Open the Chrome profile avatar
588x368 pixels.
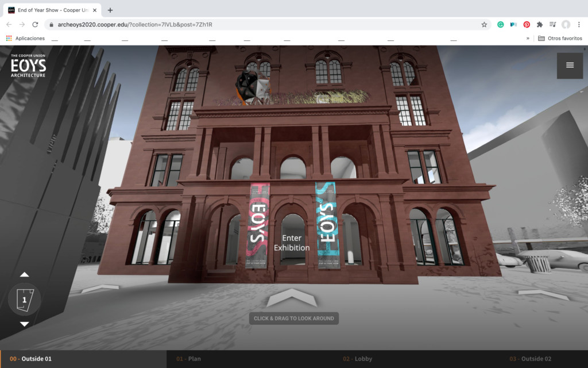tap(566, 24)
